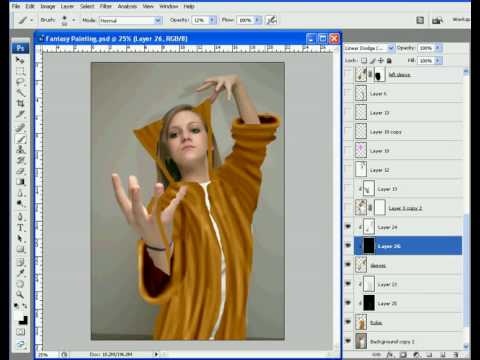
Task: Open Brush preset picker arrow
Action: click(x=74, y=20)
